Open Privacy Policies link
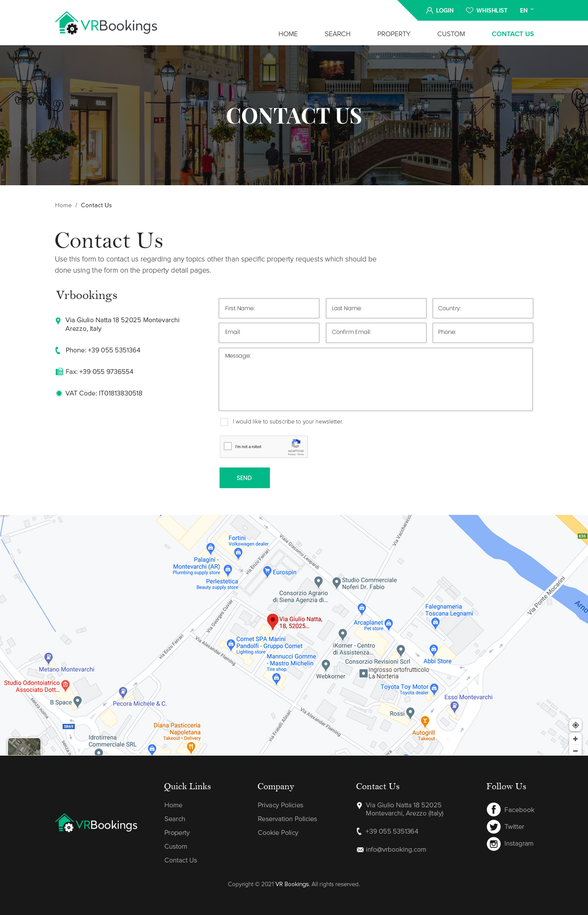Image resolution: width=588 pixels, height=915 pixels. (x=281, y=805)
